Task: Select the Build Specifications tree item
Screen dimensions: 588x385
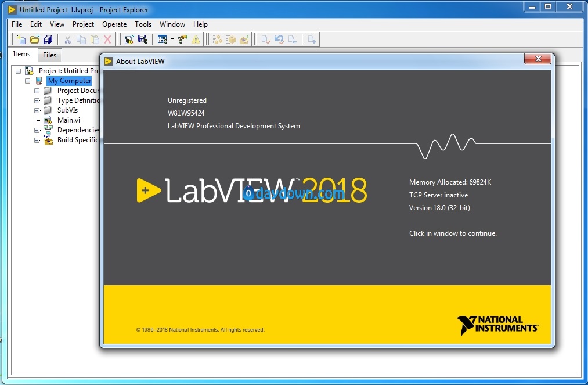Action: (x=78, y=140)
